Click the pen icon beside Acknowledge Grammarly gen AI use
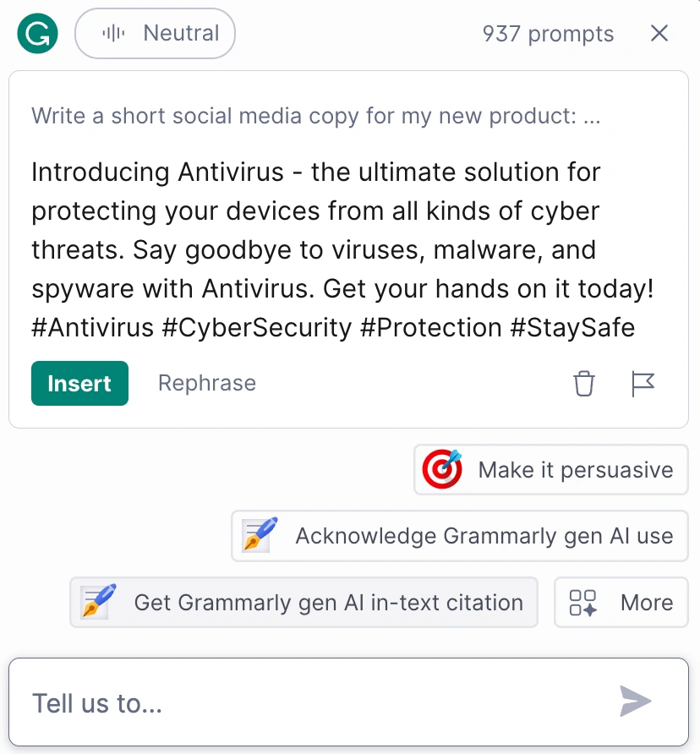This screenshot has width=700, height=754. click(258, 536)
